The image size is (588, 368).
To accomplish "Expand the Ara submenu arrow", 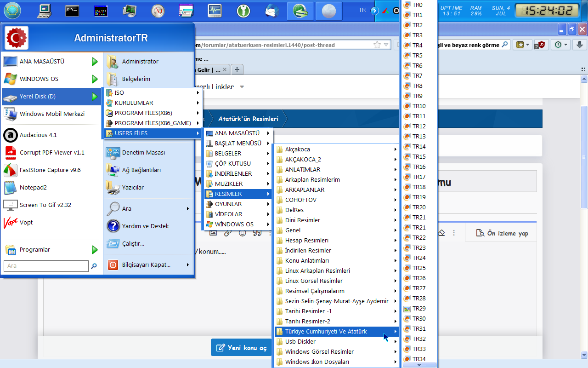I will point(188,209).
